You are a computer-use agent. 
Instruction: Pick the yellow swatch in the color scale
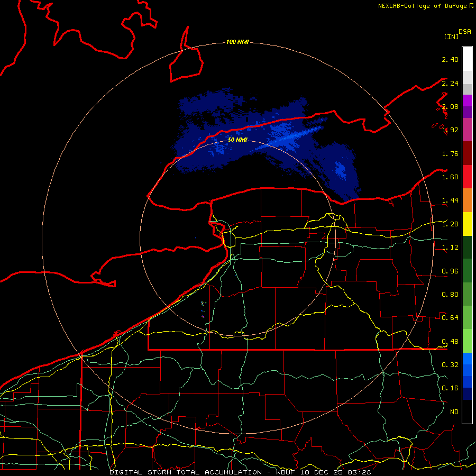point(467,224)
